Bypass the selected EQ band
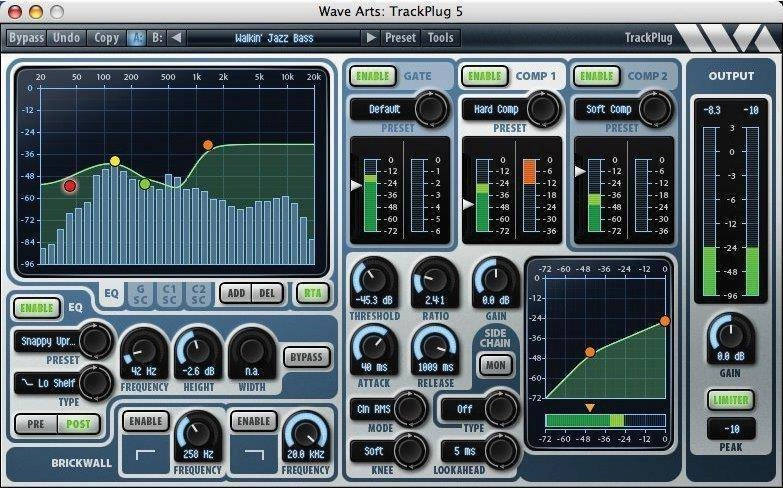The width and height of the screenshot is (783, 488). 307,357
